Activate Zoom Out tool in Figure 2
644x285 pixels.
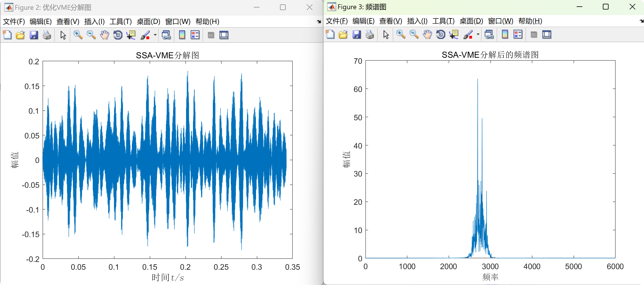[91, 35]
